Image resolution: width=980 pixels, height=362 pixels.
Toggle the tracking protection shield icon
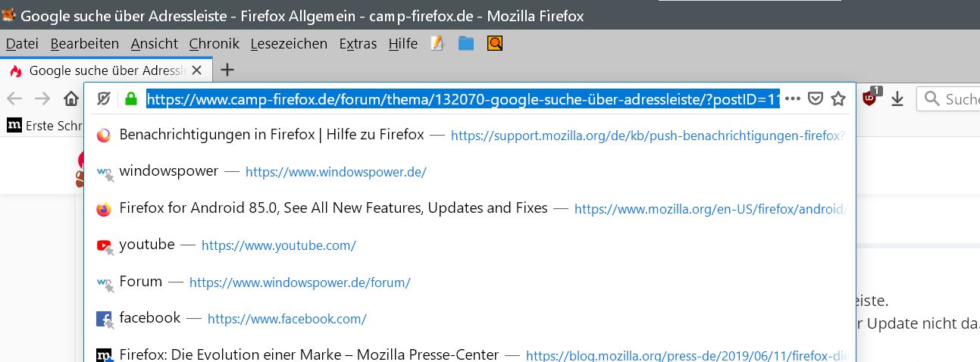click(105, 98)
